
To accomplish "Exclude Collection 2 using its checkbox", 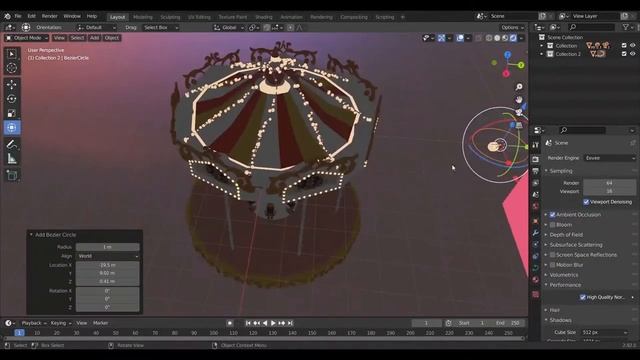I will [624, 54].
